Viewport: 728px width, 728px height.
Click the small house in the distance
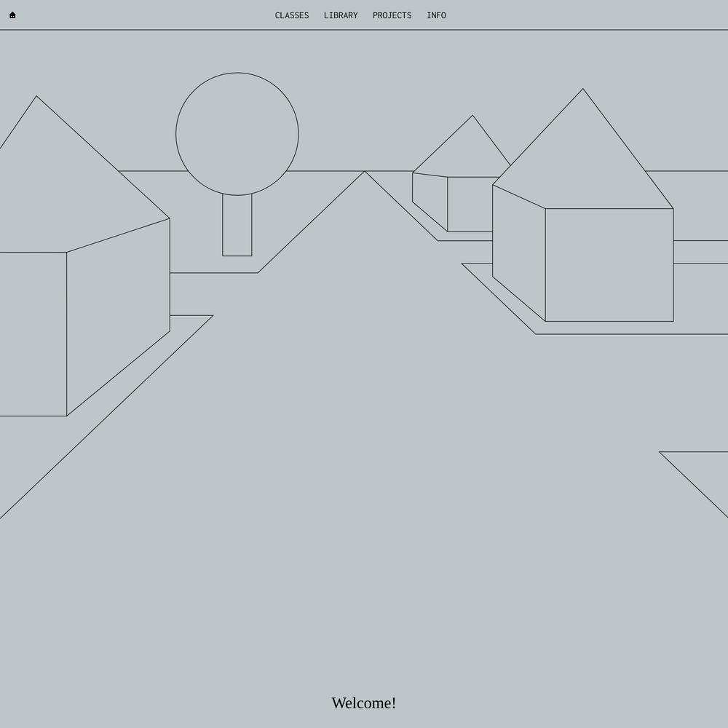pyautogui.click(x=462, y=174)
